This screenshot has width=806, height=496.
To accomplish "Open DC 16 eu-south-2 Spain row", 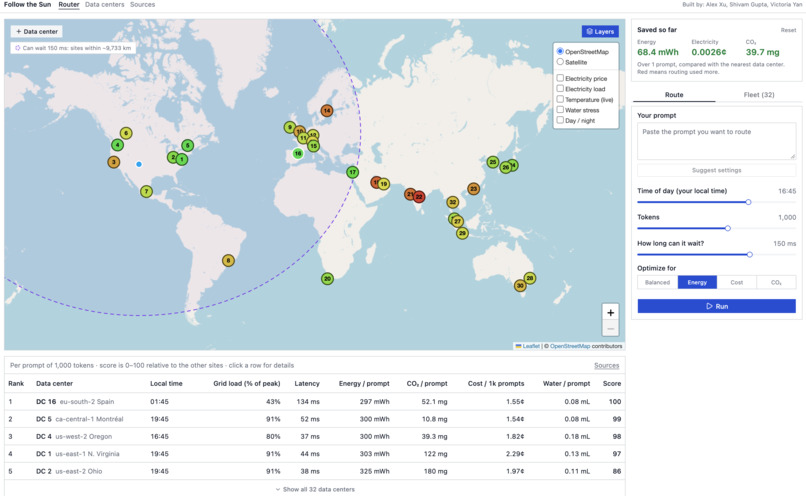I will click(x=315, y=401).
